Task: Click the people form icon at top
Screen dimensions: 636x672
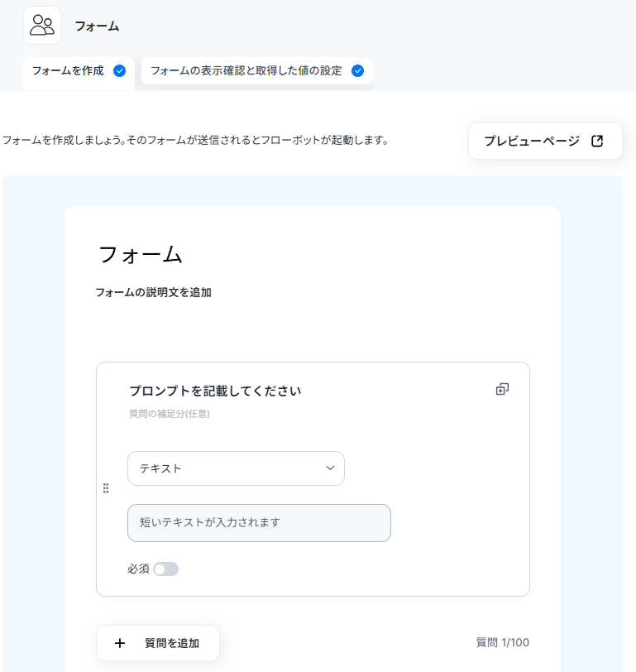Action: [42, 26]
